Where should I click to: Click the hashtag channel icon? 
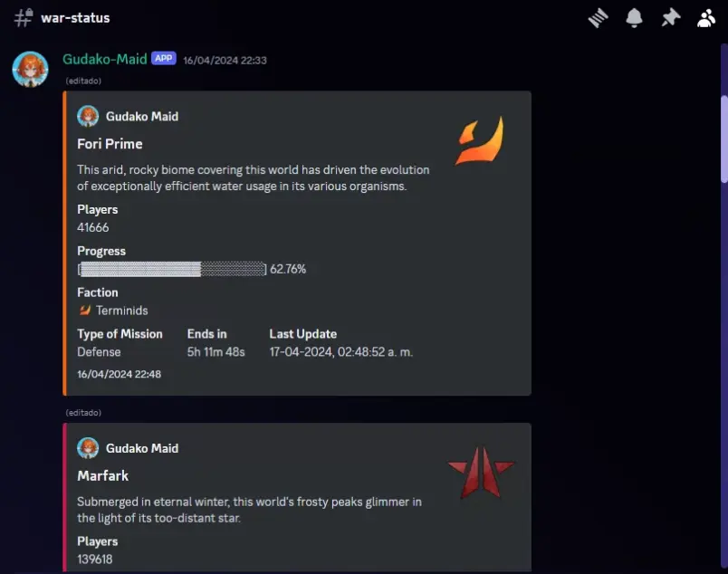tap(24, 18)
